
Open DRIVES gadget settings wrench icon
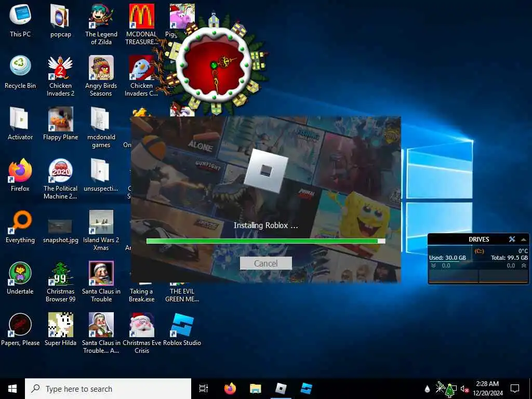pos(512,239)
